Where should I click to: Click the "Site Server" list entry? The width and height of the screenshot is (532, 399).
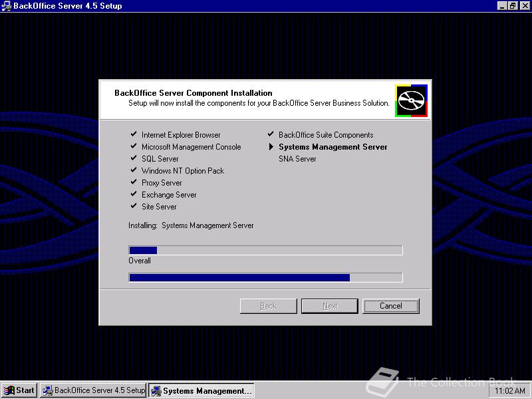pyautogui.click(x=159, y=207)
